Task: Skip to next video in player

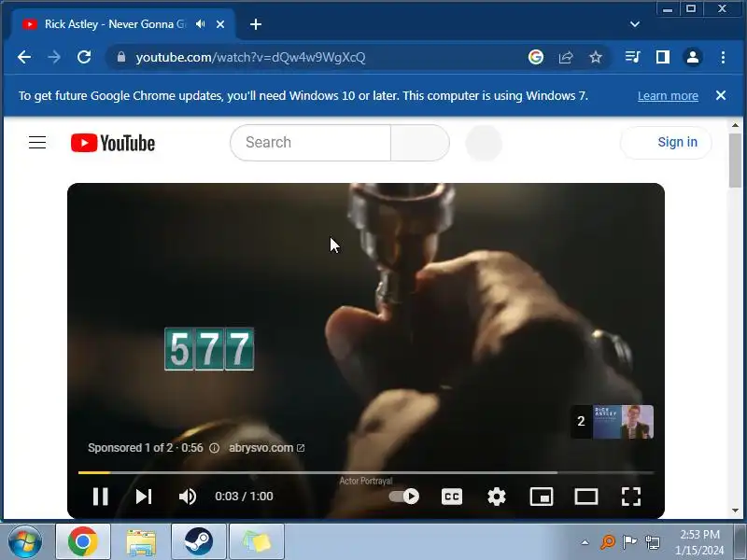Action: click(144, 497)
